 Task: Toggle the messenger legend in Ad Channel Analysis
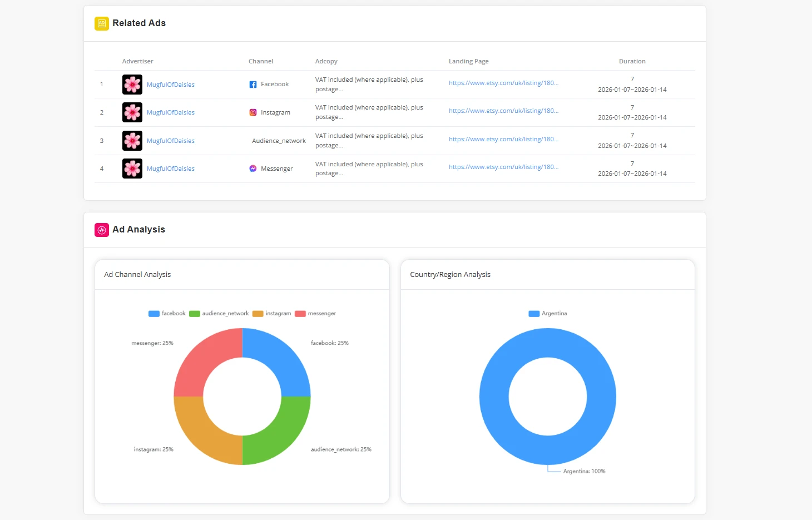coord(315,313)
